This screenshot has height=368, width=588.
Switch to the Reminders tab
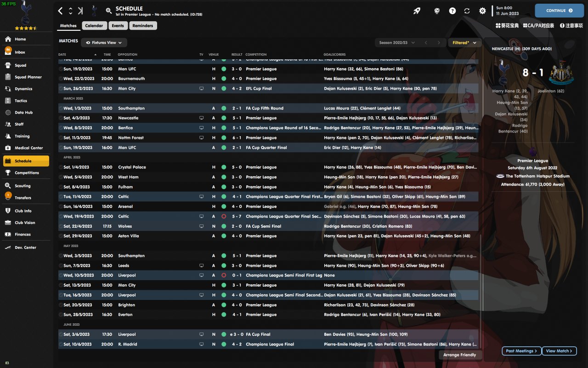(143, 26)
